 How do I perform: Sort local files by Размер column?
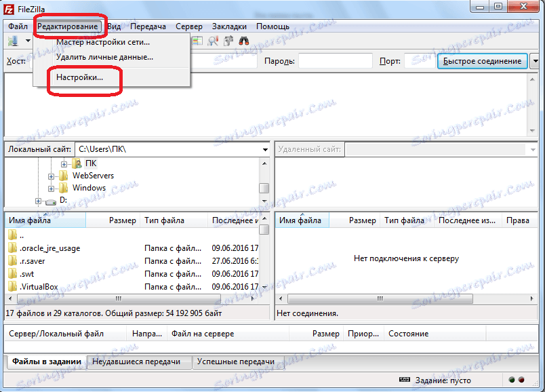pos(113,220)
